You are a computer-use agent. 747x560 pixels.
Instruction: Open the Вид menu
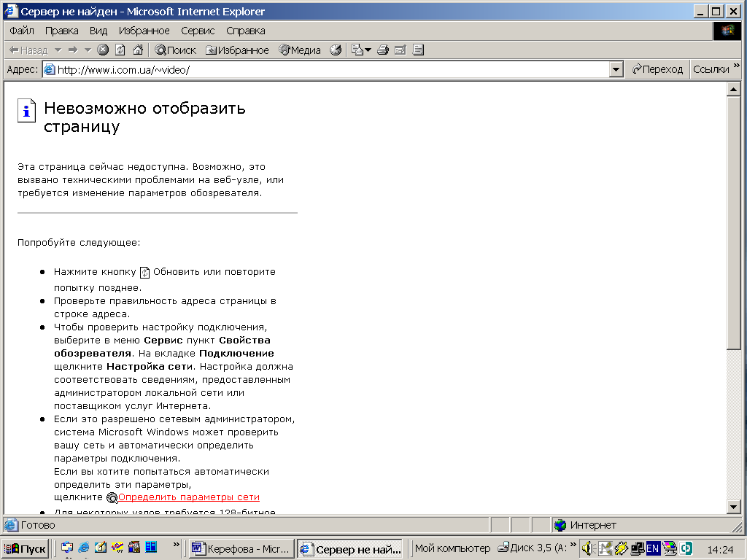tap(98, 31)
